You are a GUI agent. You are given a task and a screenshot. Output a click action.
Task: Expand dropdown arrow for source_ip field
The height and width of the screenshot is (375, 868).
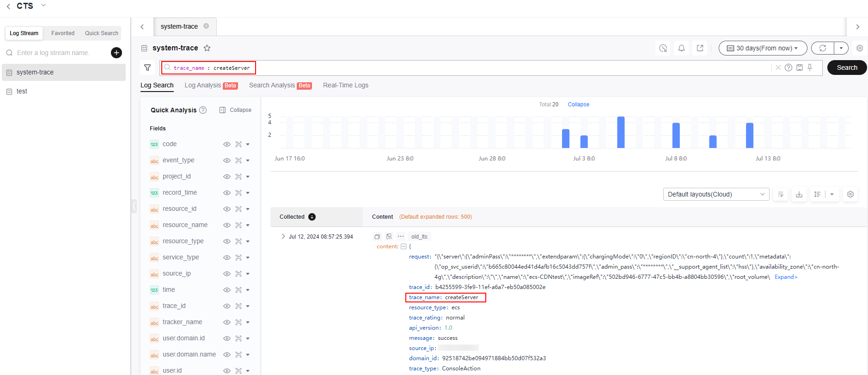(248, 274)
